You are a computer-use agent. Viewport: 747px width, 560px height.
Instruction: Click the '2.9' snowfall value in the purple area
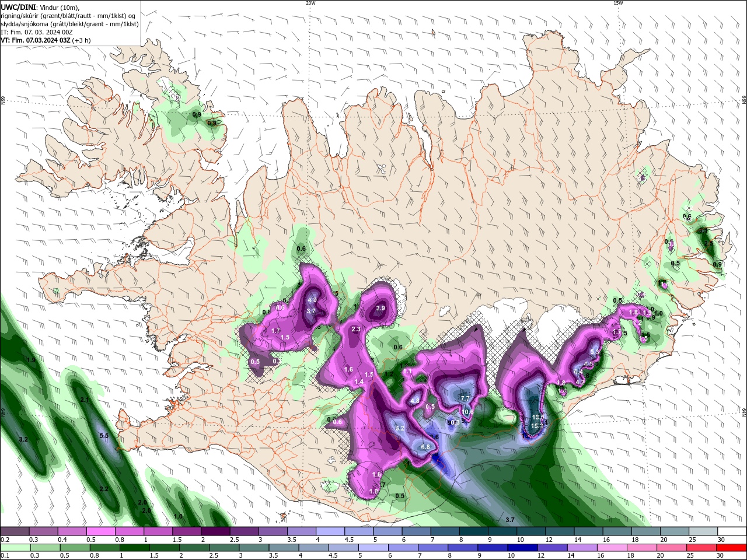click(381, 308)
